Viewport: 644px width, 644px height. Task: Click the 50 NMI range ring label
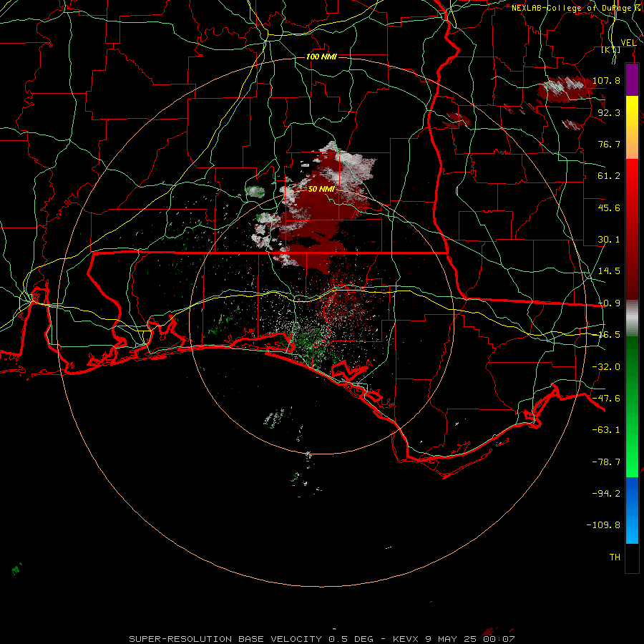(321, 189)
